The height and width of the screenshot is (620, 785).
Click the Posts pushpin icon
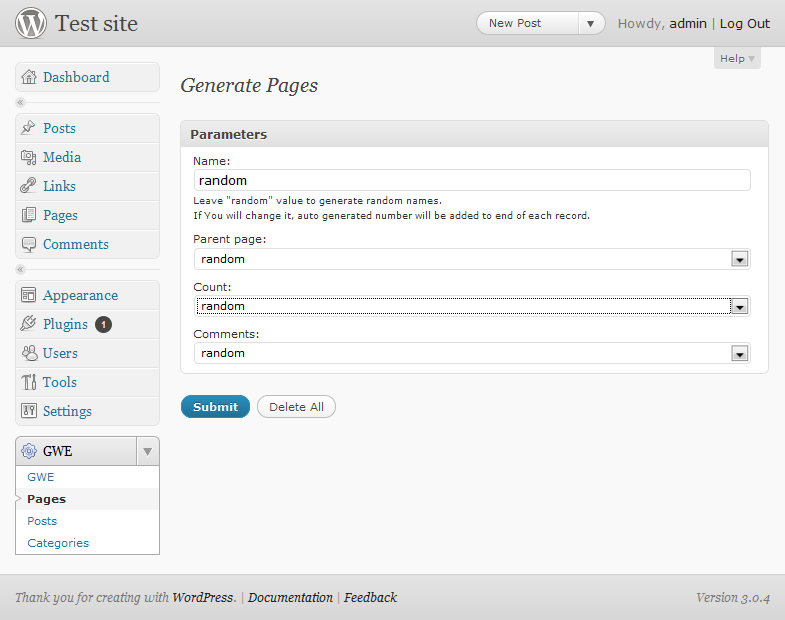(x=29, y=128)
